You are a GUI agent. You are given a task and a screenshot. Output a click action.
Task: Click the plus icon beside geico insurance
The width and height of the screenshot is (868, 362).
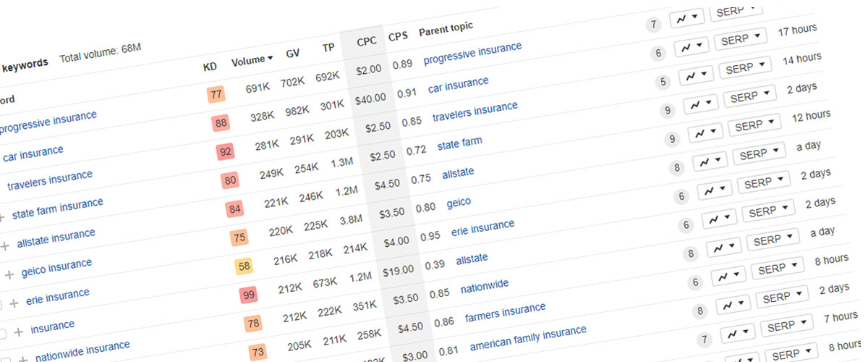coord(9,274)
